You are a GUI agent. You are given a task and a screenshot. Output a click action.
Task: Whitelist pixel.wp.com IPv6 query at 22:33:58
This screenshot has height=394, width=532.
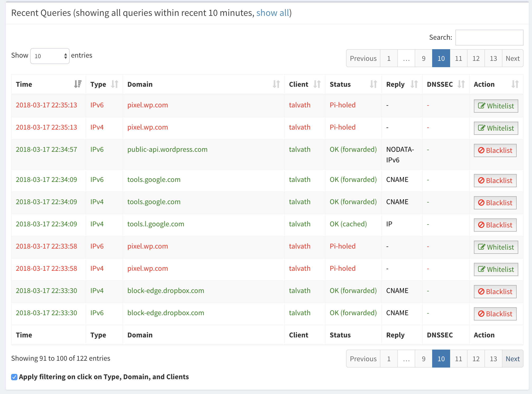pyautogui.click(x=496, y=247)
